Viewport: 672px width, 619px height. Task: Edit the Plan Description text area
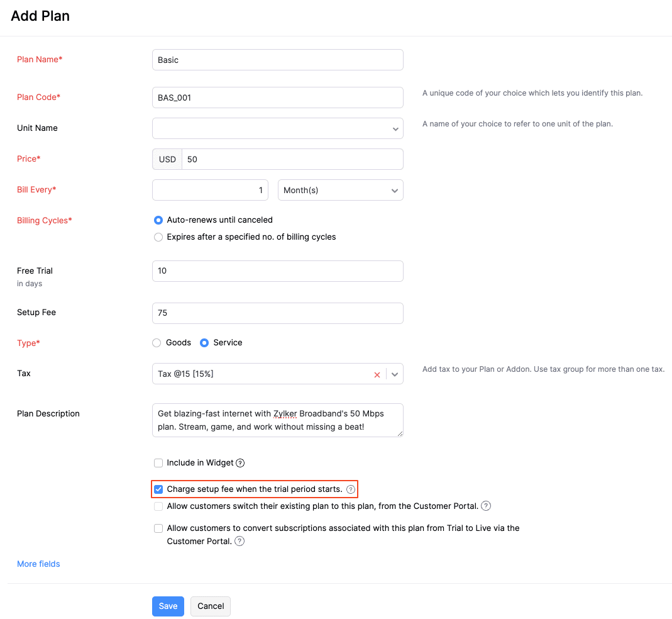point(277,420)
